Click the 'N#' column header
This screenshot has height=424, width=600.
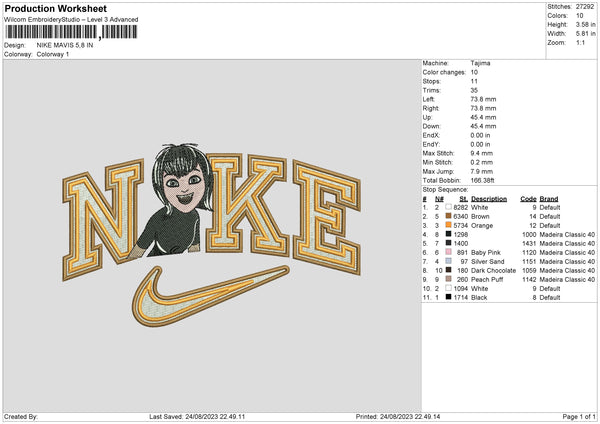point(439,199)
